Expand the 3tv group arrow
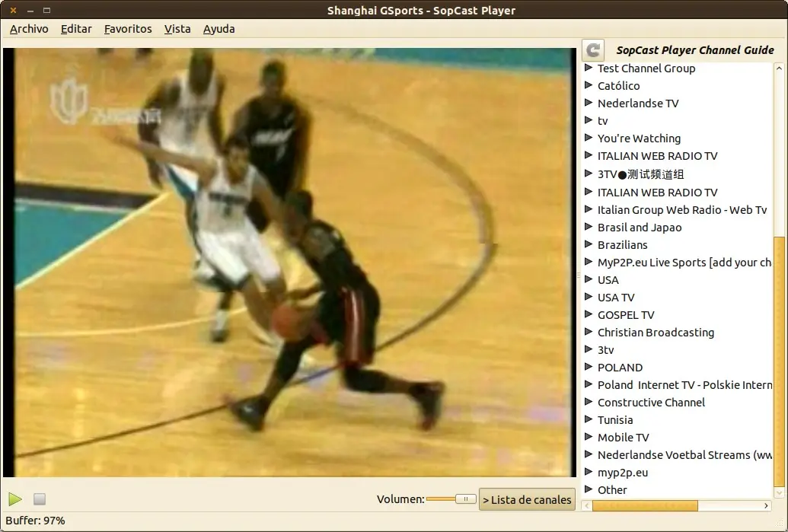The image size is (788, 532). (589, 349)
